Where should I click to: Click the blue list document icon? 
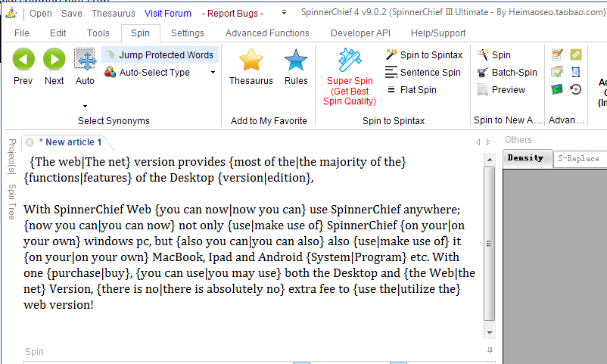point(576,72)
